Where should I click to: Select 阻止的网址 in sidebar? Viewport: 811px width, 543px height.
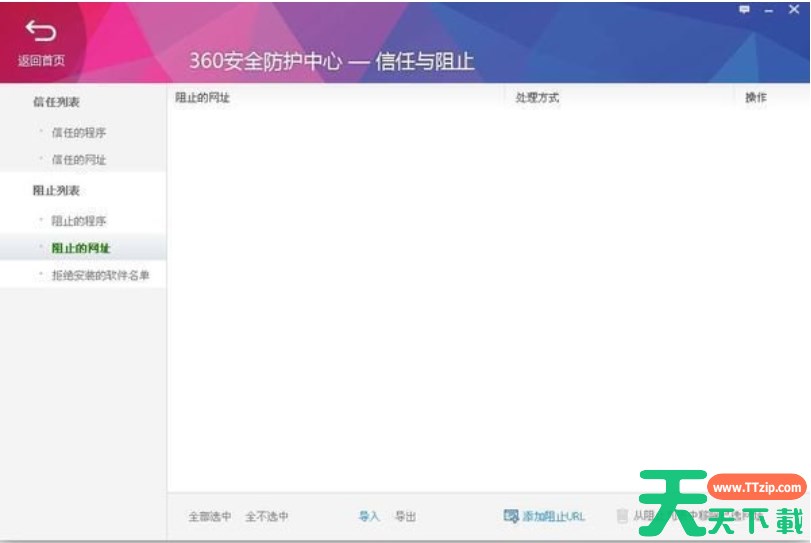click(x=81, y=248)
